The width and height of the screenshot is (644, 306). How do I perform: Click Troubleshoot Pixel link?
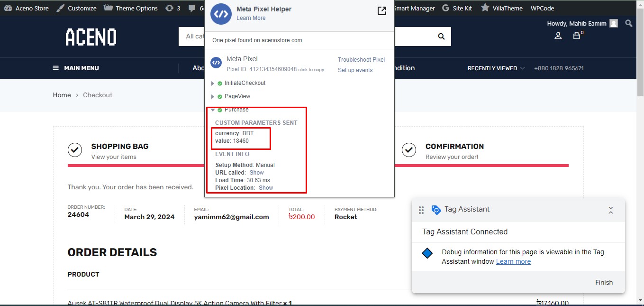361,60
